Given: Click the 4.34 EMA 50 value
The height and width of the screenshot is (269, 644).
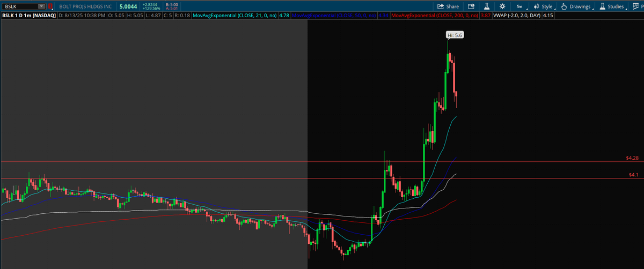Looking at the screenshot, I should [x=383, y=16].
